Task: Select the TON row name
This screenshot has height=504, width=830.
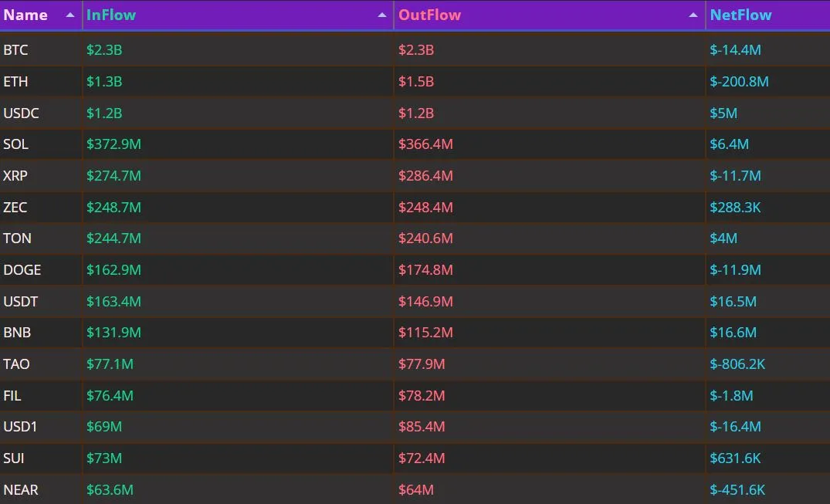Action: [x=18, y=238]
